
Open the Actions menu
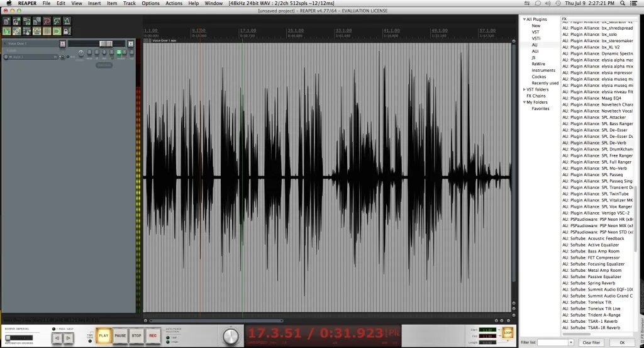point(174,3)
